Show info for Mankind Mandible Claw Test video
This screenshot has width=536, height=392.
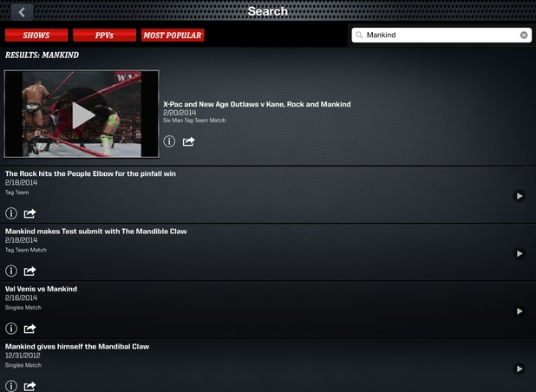(x=11, y=271)
